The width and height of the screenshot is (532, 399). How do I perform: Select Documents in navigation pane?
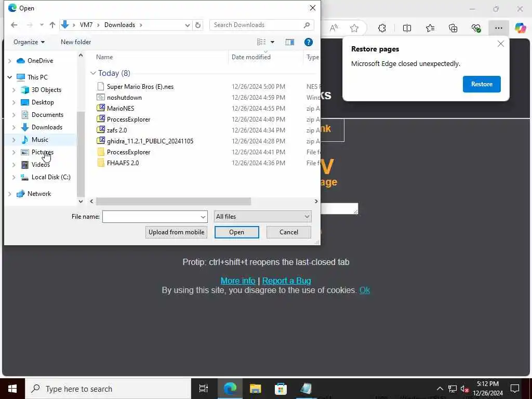47,115
